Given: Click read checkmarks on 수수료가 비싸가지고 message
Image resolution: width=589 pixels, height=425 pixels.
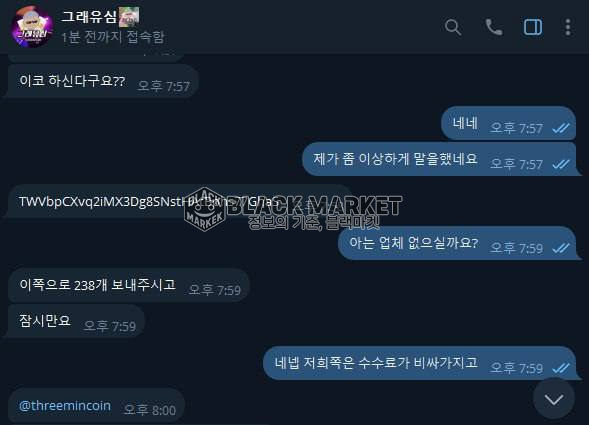Looking at the screenshot, I should [x=561, y=368].
